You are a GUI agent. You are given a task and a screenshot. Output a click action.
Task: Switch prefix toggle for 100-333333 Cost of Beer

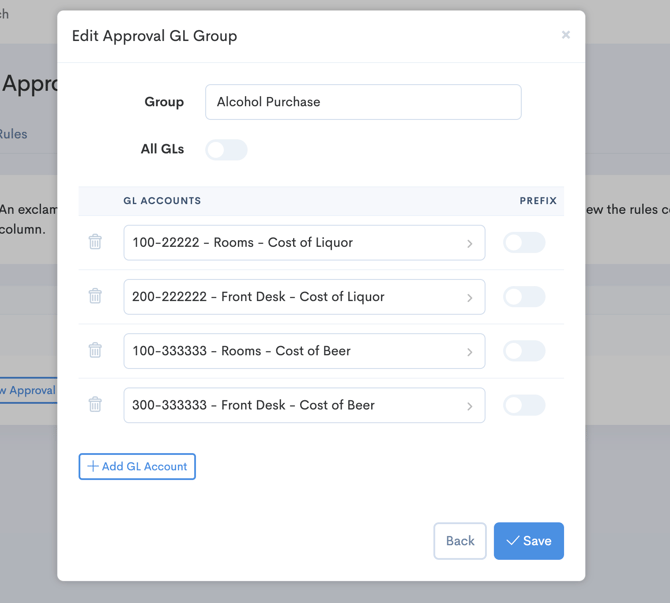coord(524,351)
